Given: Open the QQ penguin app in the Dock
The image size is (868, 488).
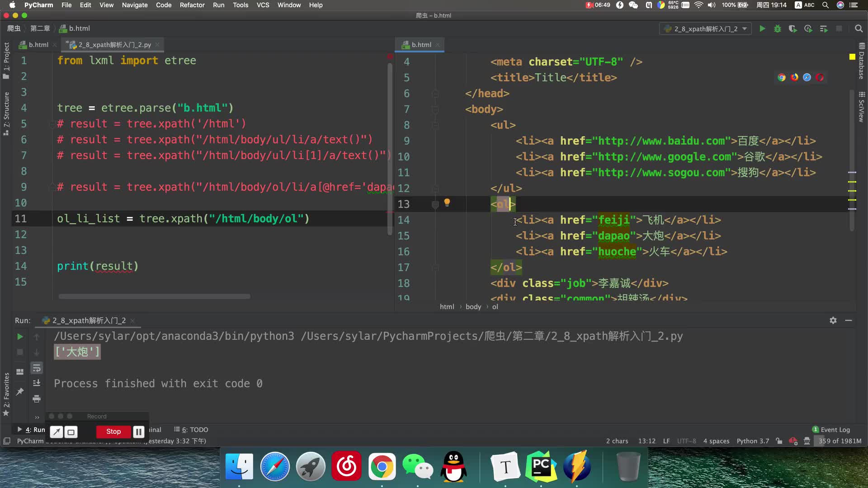Looking at the screenshot, I should (453, 467).
